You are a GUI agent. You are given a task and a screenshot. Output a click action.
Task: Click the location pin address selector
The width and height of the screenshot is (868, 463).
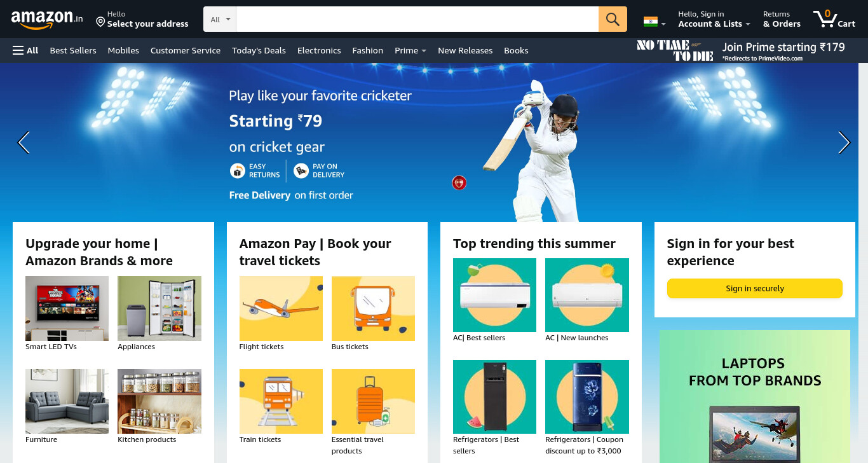point(142,19)
